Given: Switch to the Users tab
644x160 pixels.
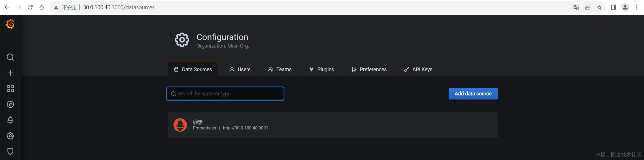Looking at the screenshot, I should pos(240,69).
